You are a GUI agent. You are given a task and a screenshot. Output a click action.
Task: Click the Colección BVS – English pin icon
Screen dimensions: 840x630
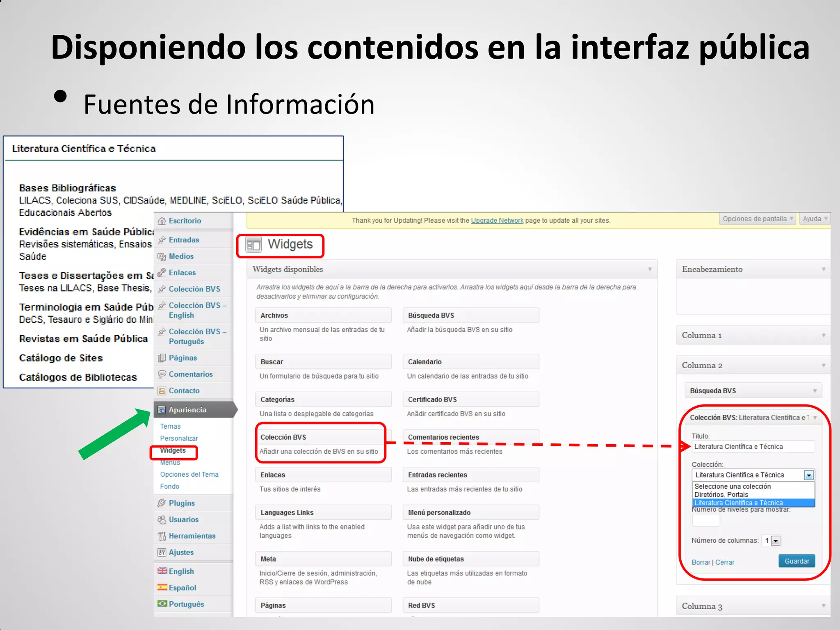tap(162, 306)
